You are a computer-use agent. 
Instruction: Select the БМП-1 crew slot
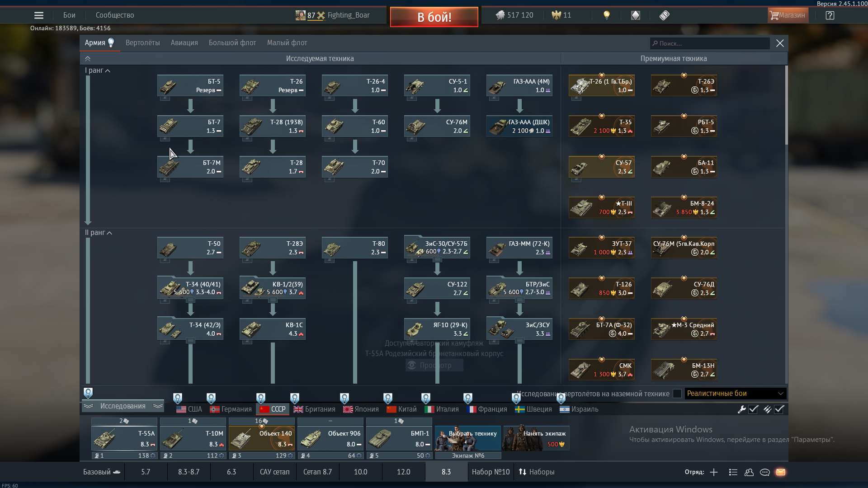[399, 438]
